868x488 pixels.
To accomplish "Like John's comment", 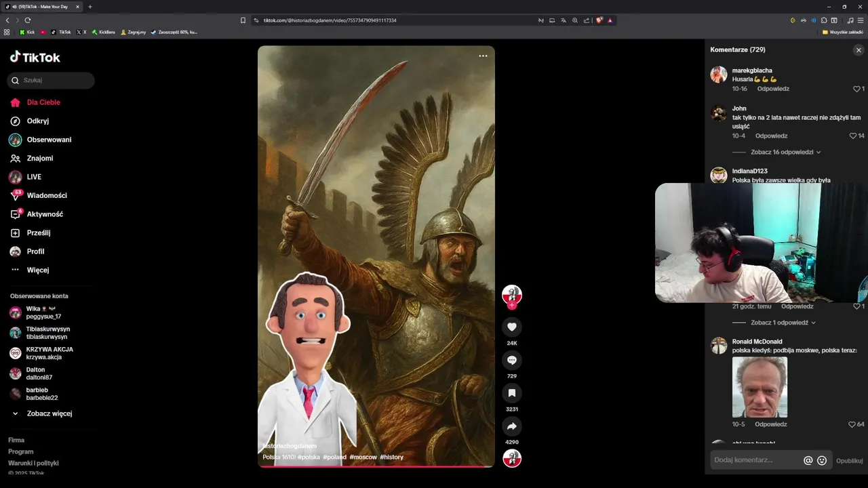I will point(853,136).
